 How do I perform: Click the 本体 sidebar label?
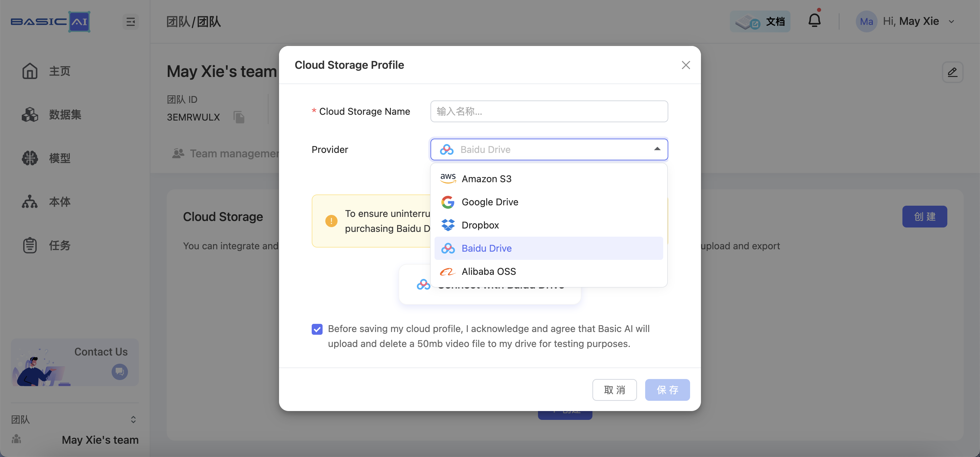(60, 202)
